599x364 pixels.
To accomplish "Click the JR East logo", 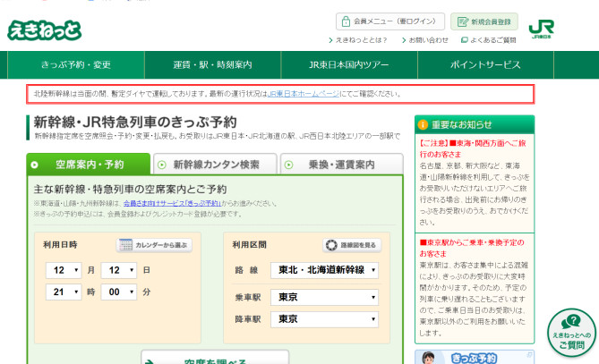I will 542,30.
